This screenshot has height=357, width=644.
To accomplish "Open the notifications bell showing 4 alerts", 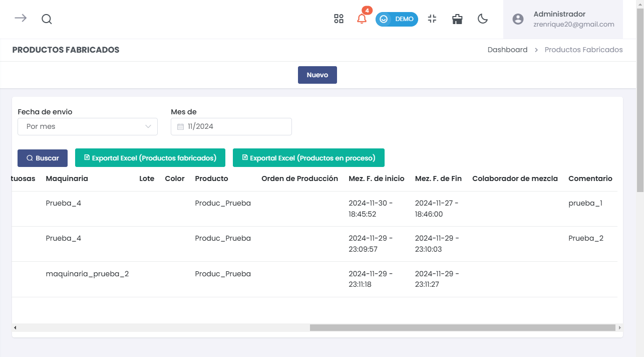I will (x=362, y=19).
